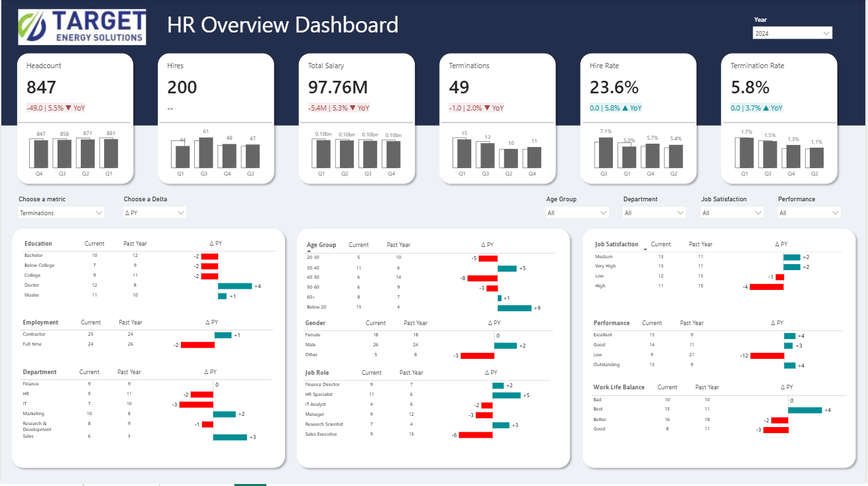Select the Female gender row

tap(427, 335)
